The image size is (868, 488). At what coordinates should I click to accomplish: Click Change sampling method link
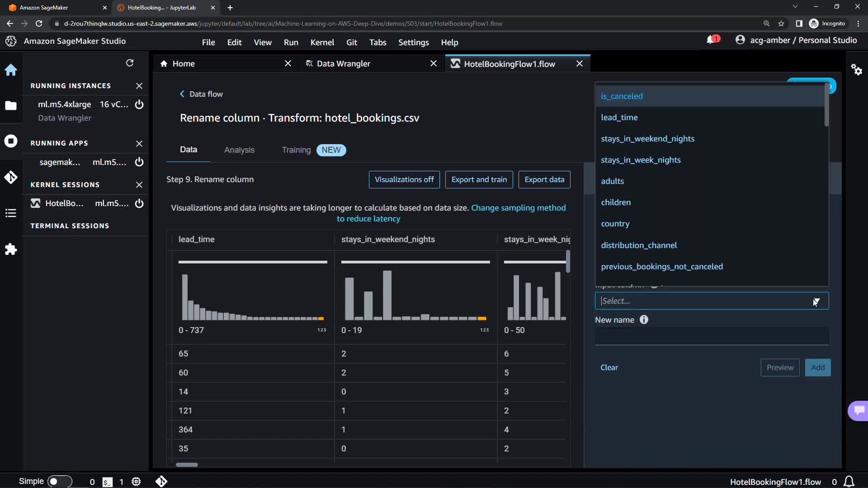pyautogui.click(x=518, y=208)
